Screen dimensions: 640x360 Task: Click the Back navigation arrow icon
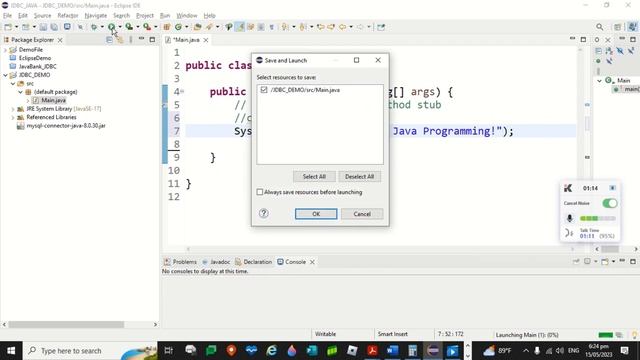coord(342,27)
